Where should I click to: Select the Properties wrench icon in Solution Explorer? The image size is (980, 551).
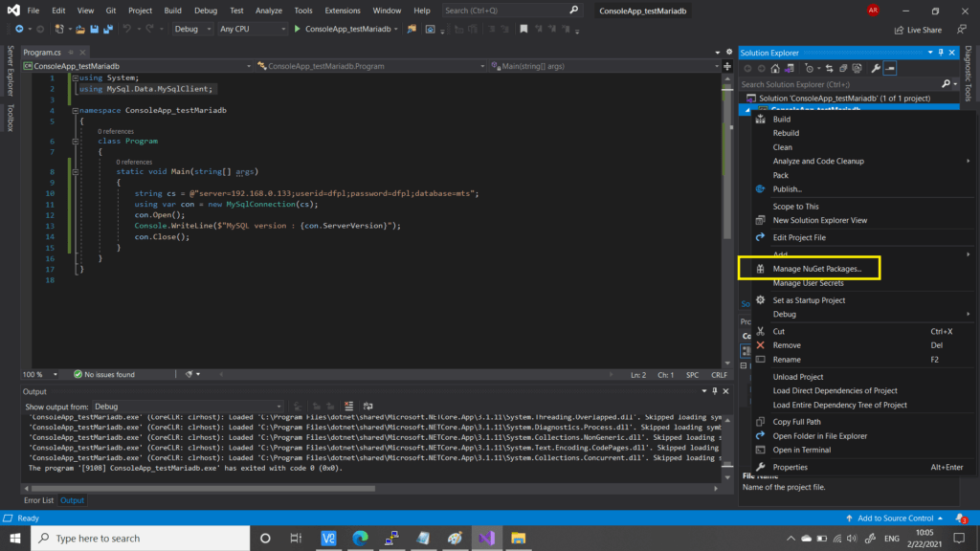[876, 68]
